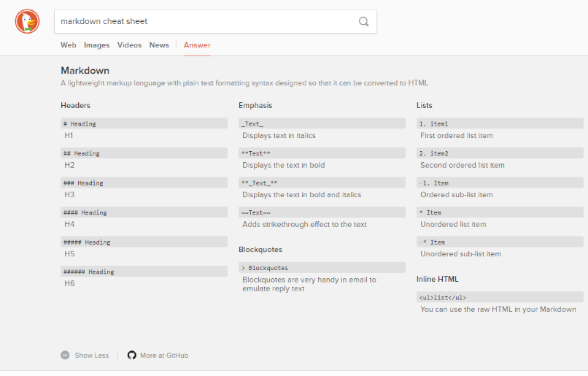
Task: Select the Answer tab
Action: coord(197,45)
